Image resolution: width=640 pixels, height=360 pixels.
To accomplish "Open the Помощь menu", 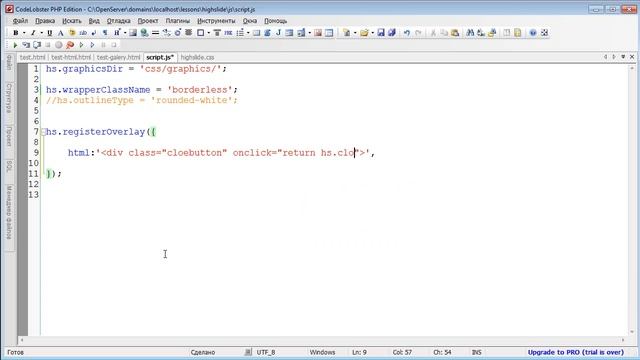I will pos(276,21).
